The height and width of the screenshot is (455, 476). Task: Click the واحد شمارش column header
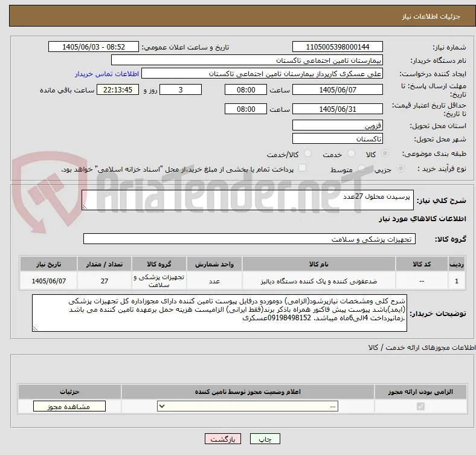click(x=214, y=264)
